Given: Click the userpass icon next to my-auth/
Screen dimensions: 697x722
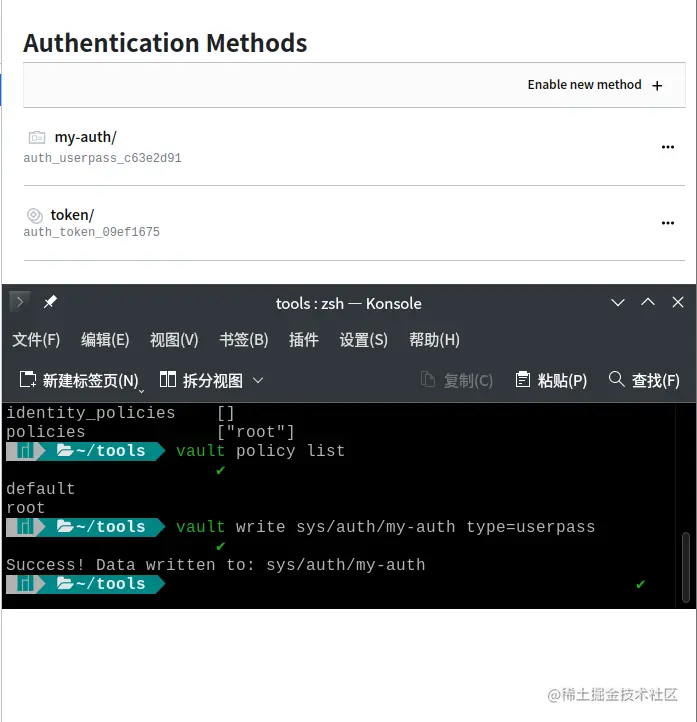Looking at the screenshot, I should pos(37,137).
